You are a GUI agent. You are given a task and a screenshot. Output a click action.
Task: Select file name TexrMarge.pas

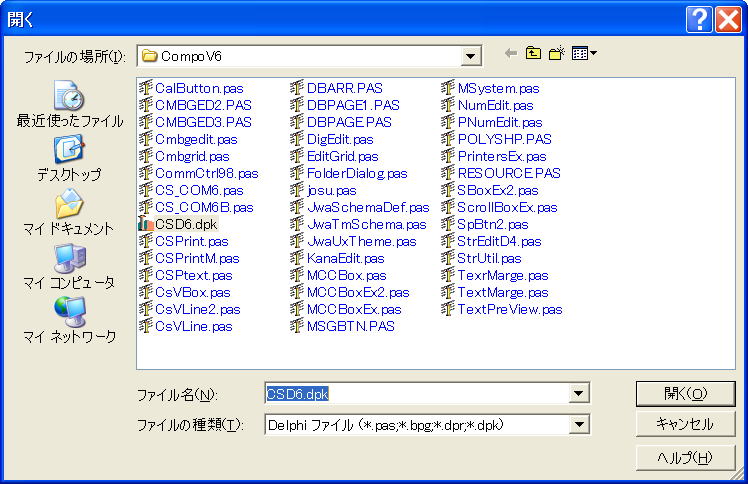[x=503, y=276]
